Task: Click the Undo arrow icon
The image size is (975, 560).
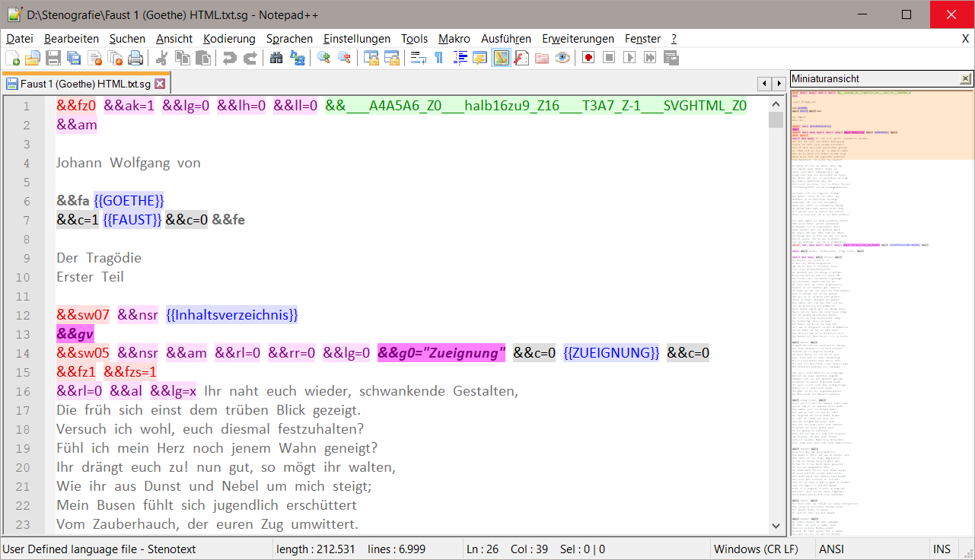Action: 229,58
